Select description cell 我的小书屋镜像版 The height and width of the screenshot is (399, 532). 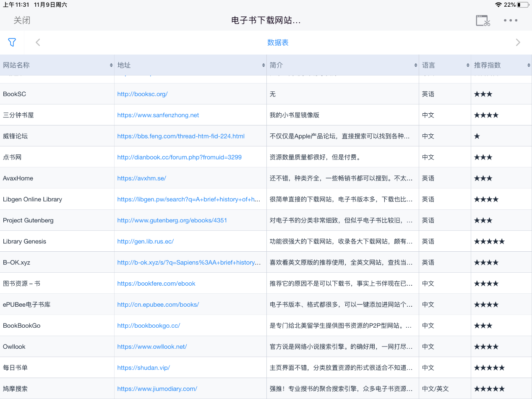tap(343, 115)
